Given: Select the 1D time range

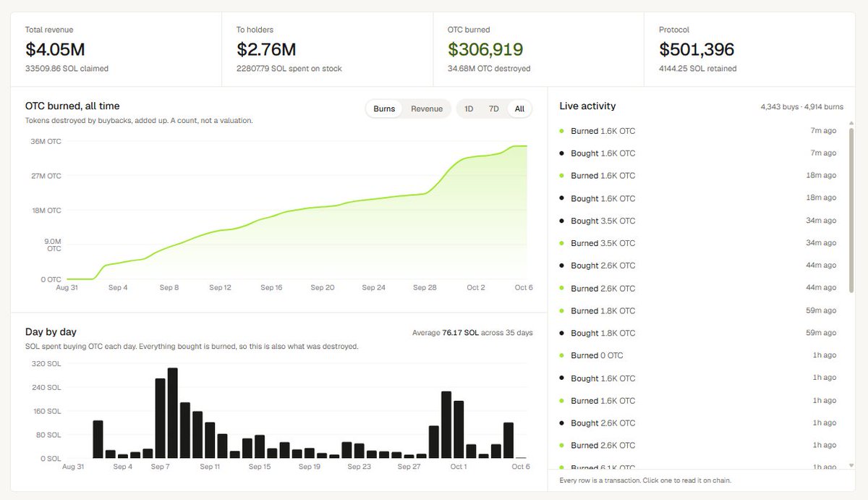Looking at the screenshot, I should pyautogui.click(x=469, y=109).
